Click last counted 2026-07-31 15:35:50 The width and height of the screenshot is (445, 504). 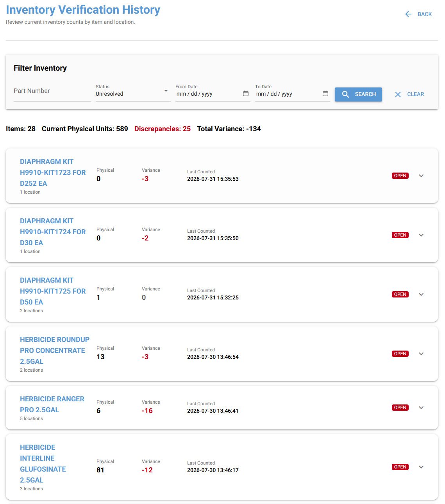(x=213, y=238)
